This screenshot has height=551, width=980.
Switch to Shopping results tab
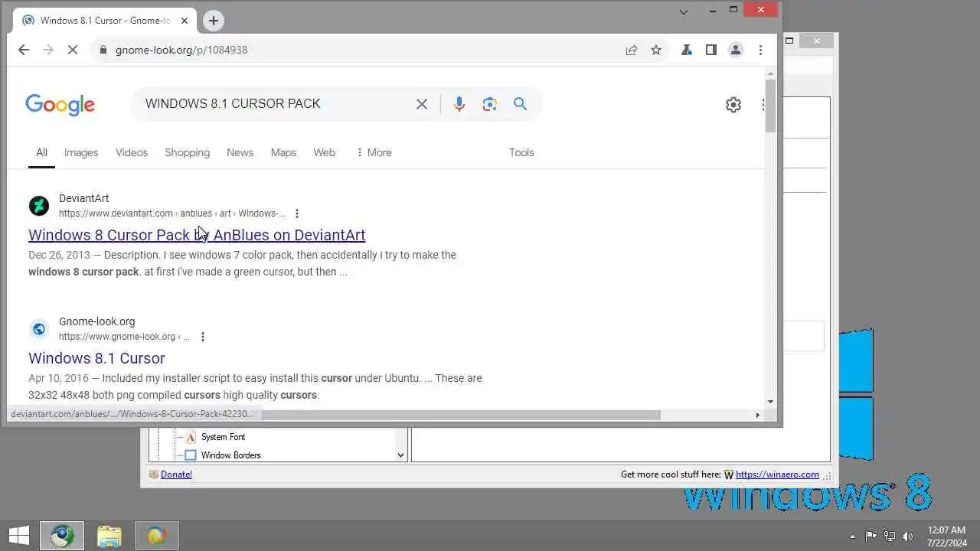(187, 152)
